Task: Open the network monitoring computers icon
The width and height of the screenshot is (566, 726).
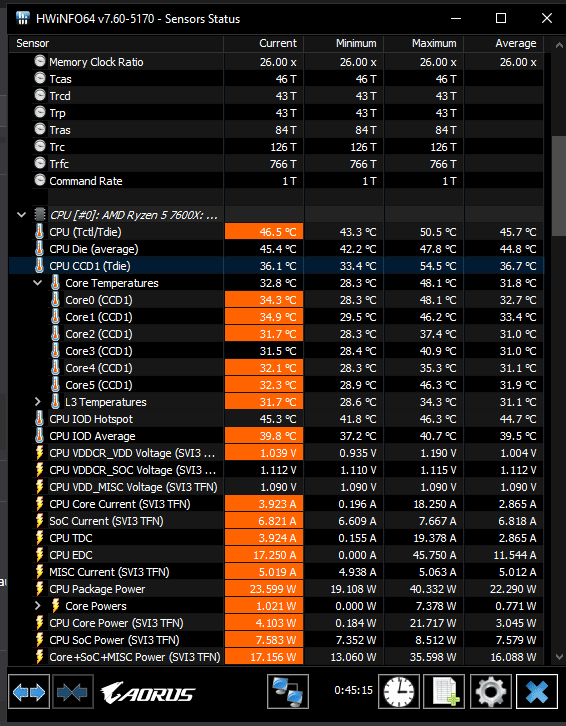Action: click(288, 692)
